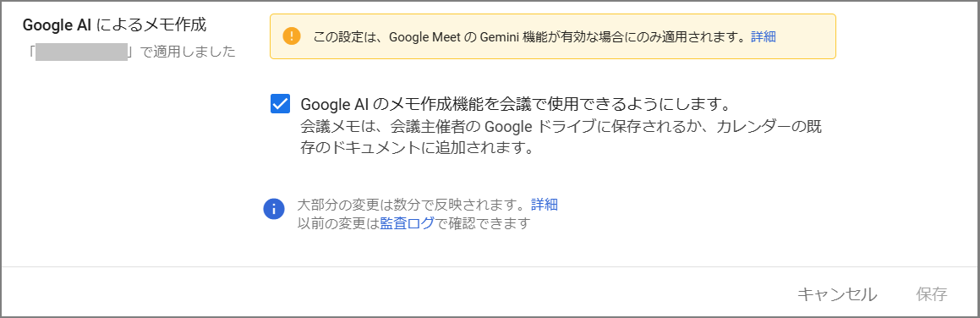Click the text 以前の変更は…で確認できます
Viewport: 980px width, 318px height.
[413, 223]
